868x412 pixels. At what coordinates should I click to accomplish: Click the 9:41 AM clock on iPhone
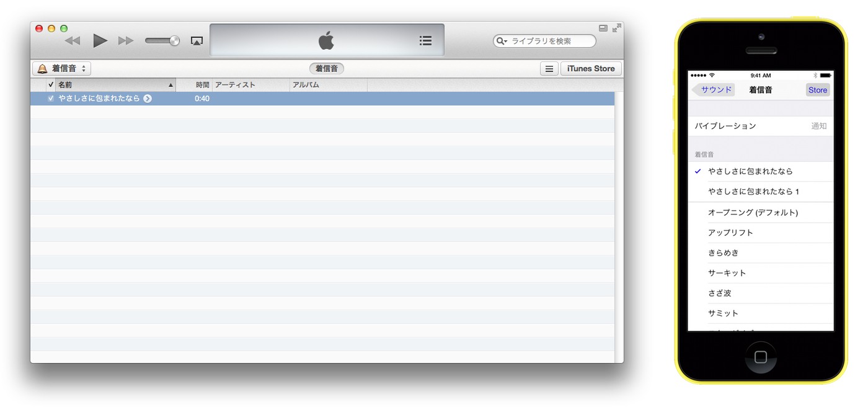(x=761, y=76)
